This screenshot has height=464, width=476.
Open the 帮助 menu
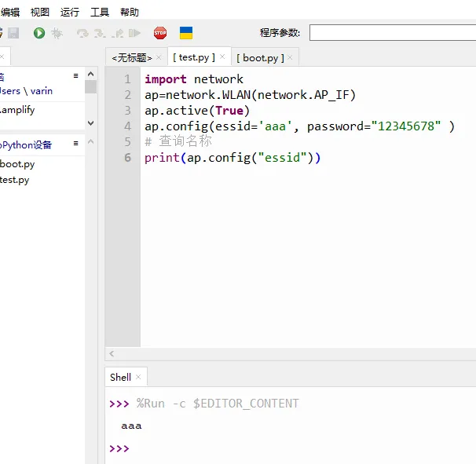point(130,12)
